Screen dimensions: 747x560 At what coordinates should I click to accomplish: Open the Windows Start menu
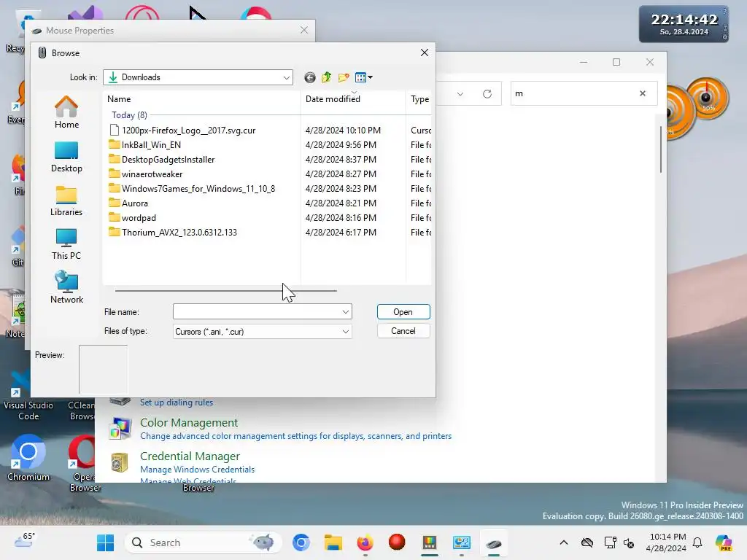105,542
